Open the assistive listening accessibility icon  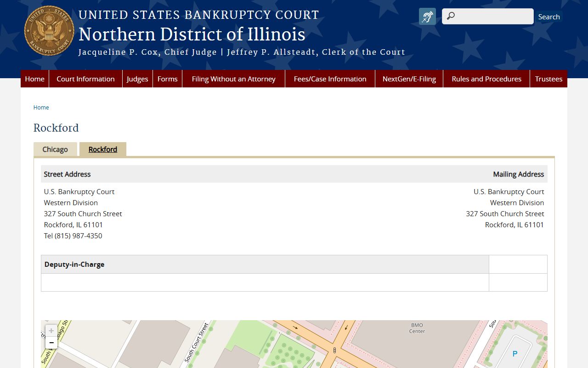click(427, 17)
